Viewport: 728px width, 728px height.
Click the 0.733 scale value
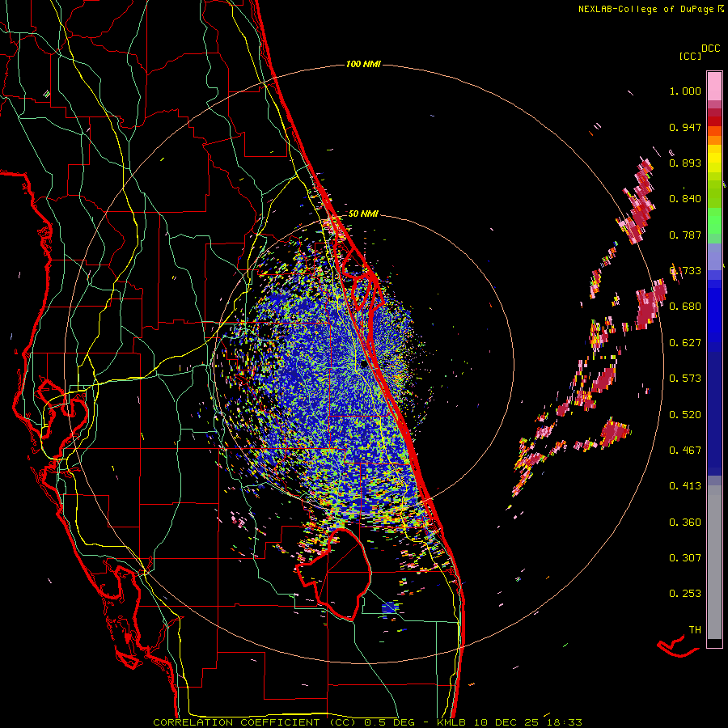[x=685, y=271]
